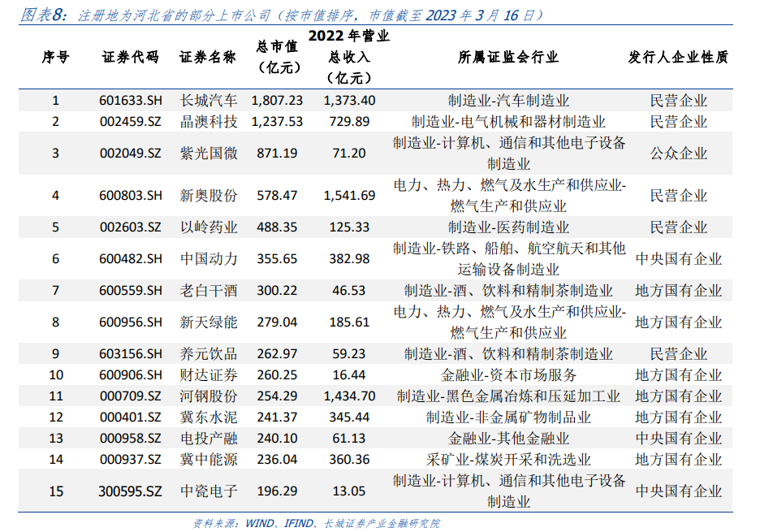
Task: Click stock code 600803.SH
Action: coord(131,196)
